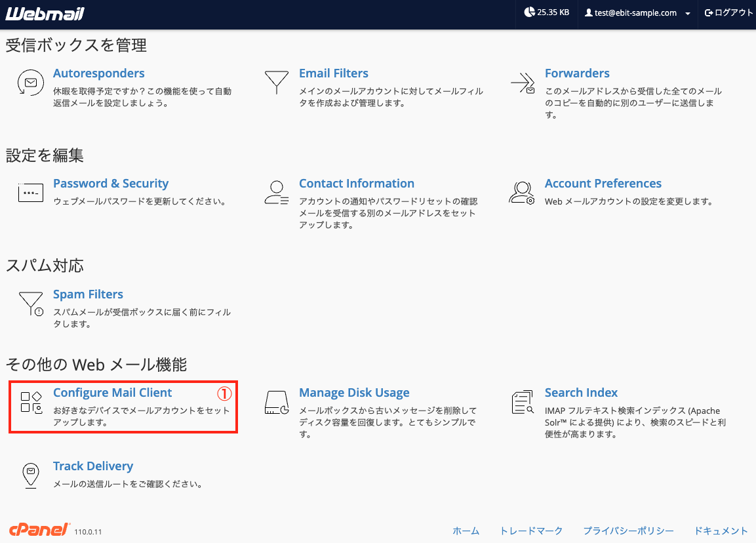The height and width of the screenshot is (543, 756).
Task: Click the 受信ボックスを管理 section heading
Action: pyautogui.click(x=76, y=45)
